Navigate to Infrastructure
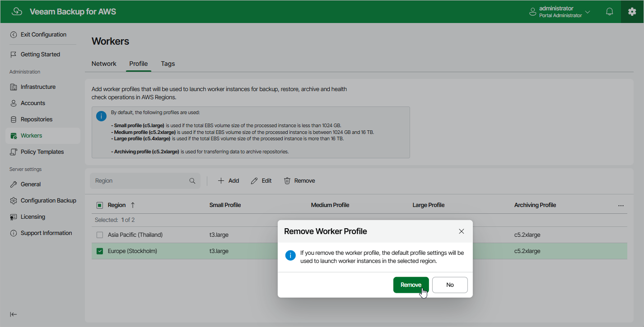The image size is (644, 327). point(38,87)
